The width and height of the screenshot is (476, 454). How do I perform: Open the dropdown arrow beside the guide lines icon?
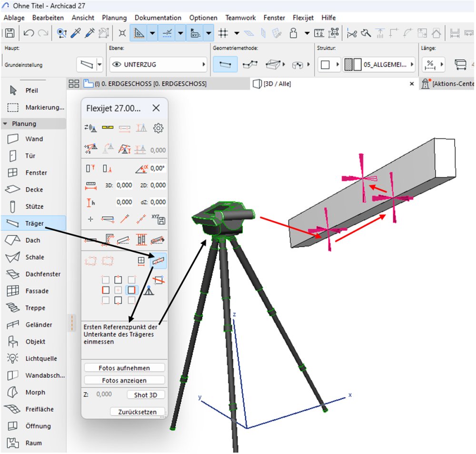pos(152,33)
